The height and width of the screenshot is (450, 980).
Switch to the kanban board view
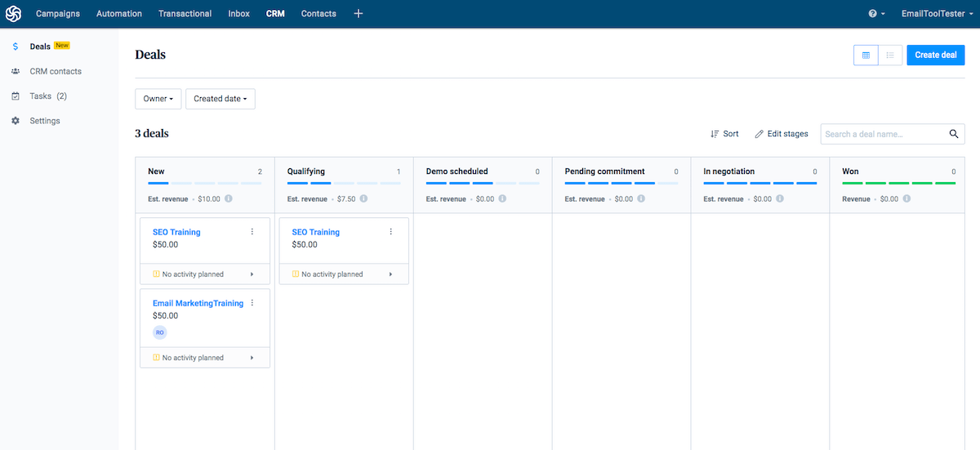[866, 55]
